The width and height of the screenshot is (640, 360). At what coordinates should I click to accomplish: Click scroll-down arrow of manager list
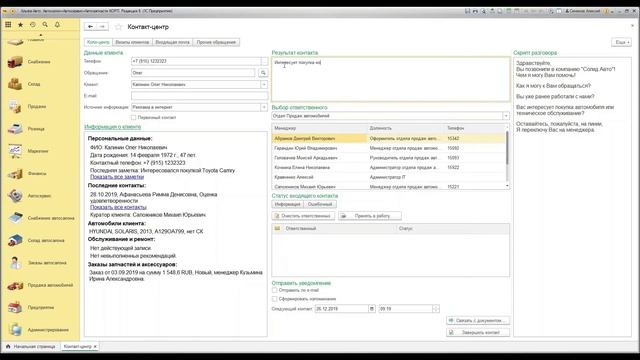[507, 186]
